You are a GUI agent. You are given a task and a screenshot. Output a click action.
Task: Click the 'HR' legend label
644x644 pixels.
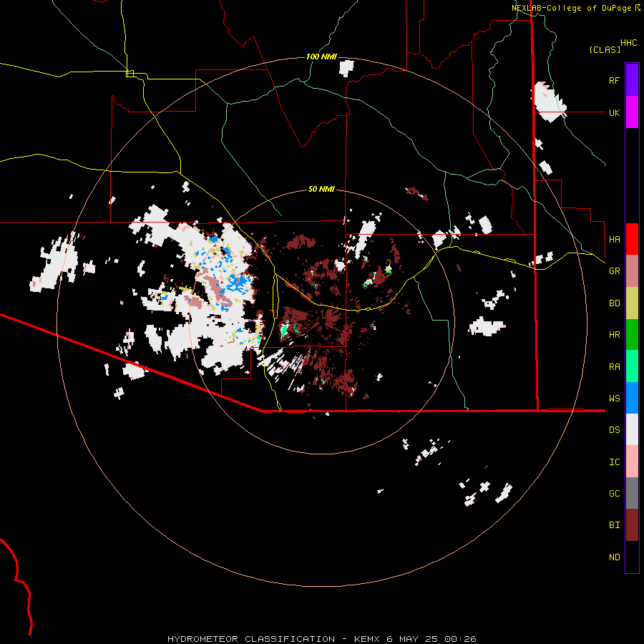pyautogui.click(x=614, y=335)
